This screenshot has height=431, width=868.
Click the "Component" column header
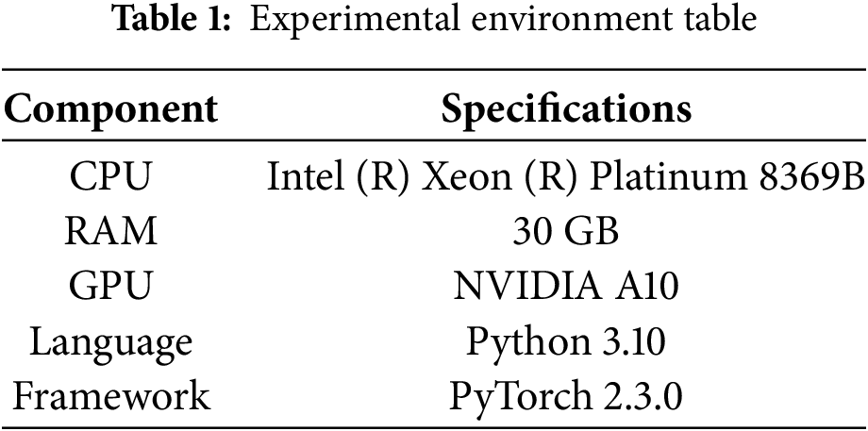coord(111,108)
